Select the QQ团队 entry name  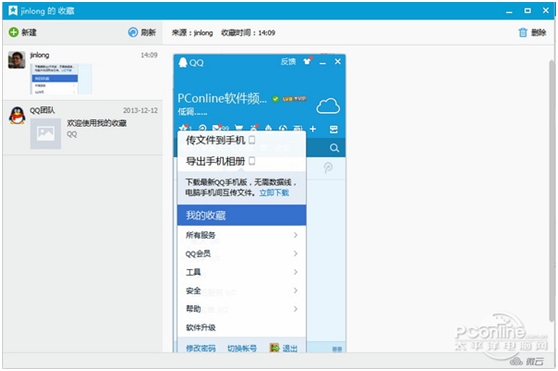[x=42, y=110]
